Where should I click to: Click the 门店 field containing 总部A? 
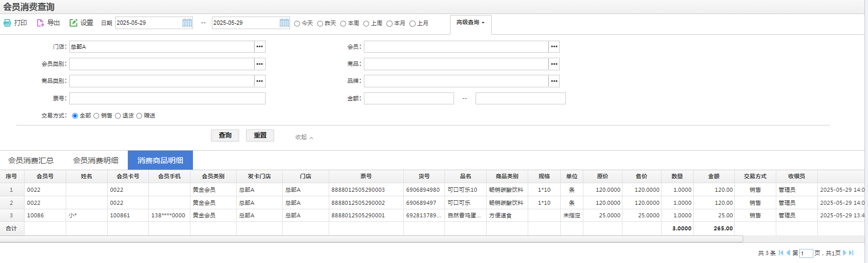click(x=162, y=47)
